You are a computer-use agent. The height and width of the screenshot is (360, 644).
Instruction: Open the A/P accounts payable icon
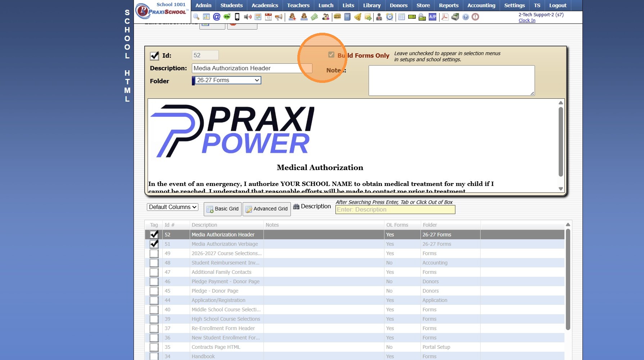coord(433,17)
